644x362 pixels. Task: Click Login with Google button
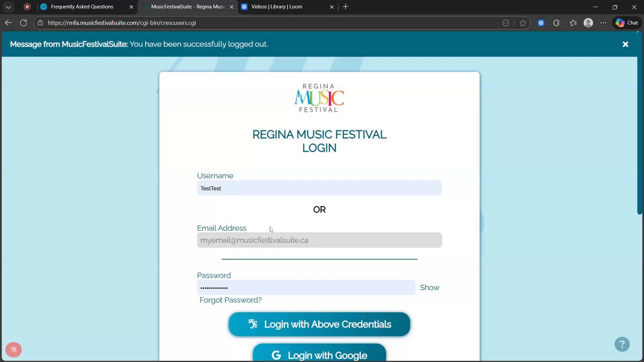[x=319, y=352]
